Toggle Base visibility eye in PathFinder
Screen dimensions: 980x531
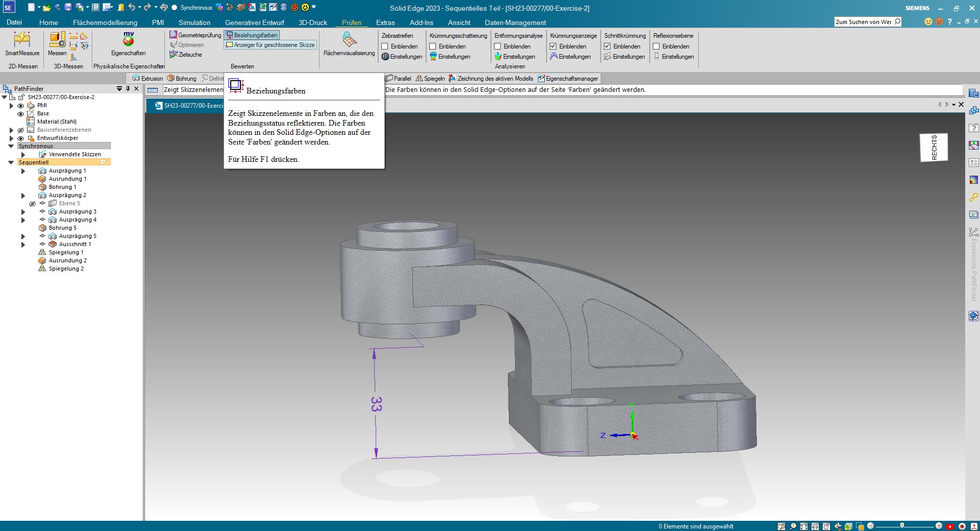pyautogui.click(x=21, y=114)
